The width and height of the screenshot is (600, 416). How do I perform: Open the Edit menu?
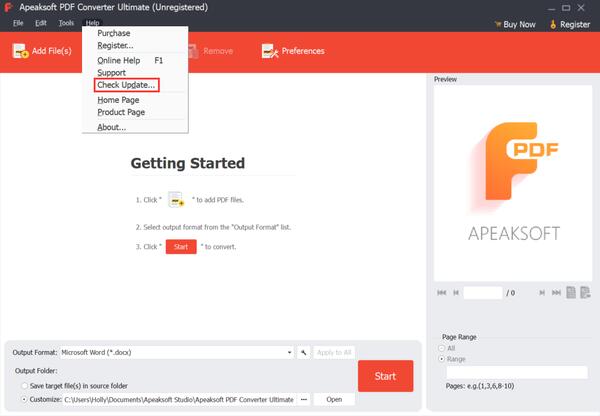tap(41, 23)
